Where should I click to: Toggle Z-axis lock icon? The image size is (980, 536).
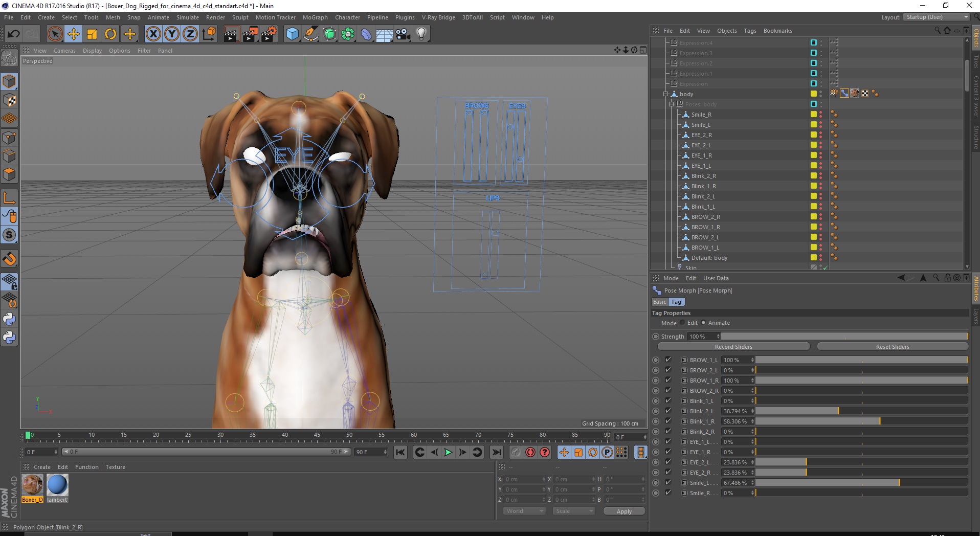coord(190,34)
